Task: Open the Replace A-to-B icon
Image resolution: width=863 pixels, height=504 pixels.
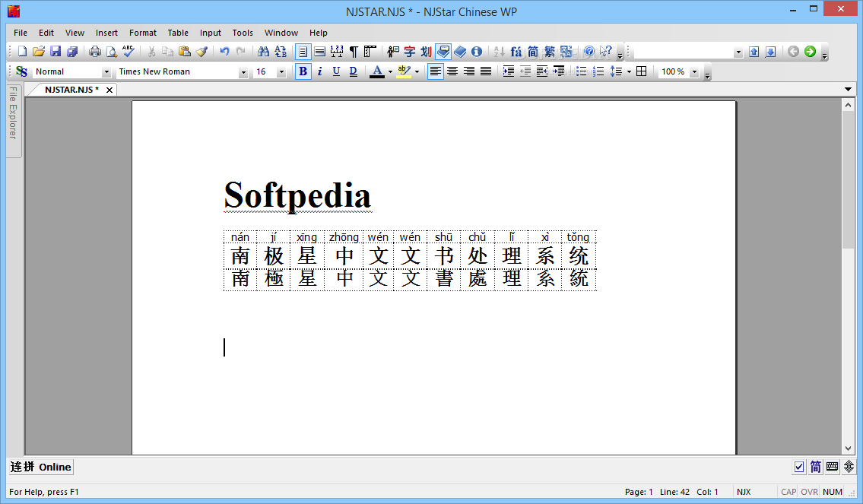Action: click(x=281, y=52)
